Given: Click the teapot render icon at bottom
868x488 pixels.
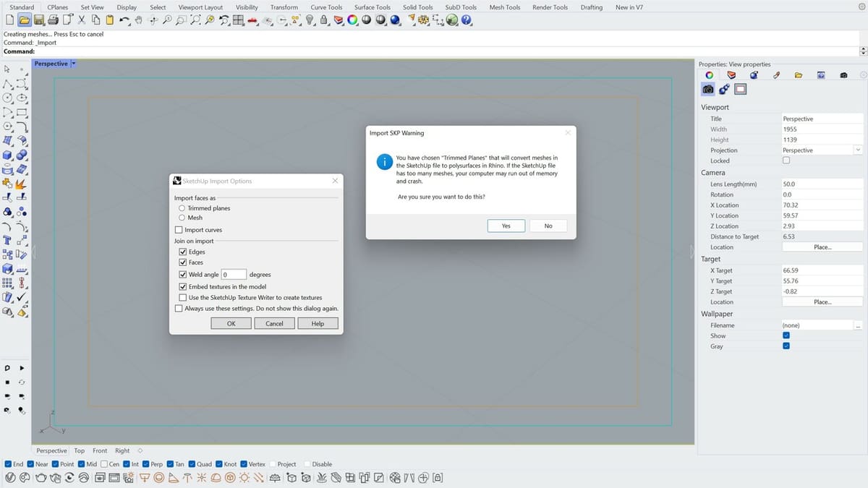Looking at the screenshot, I should [41, 478].
